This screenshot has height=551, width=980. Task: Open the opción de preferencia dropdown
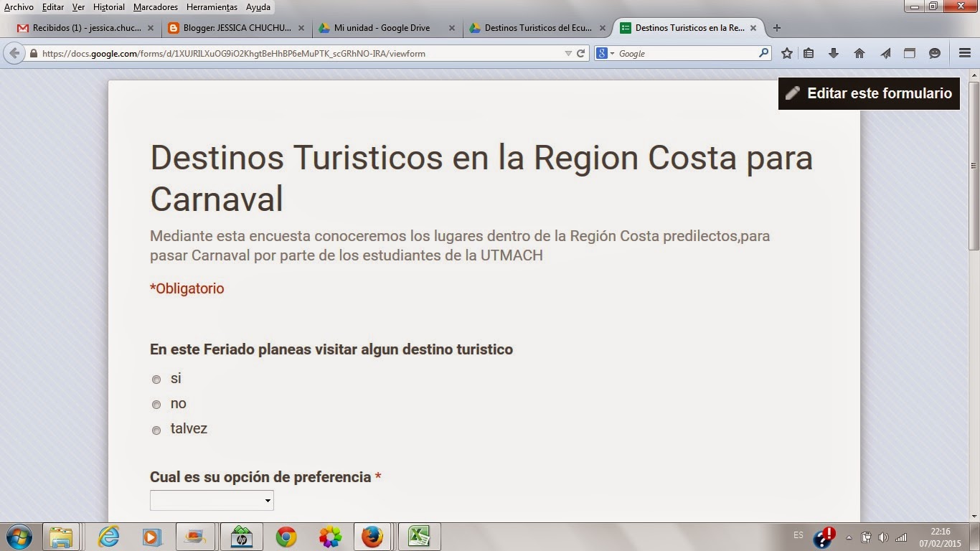pos(212,500)
